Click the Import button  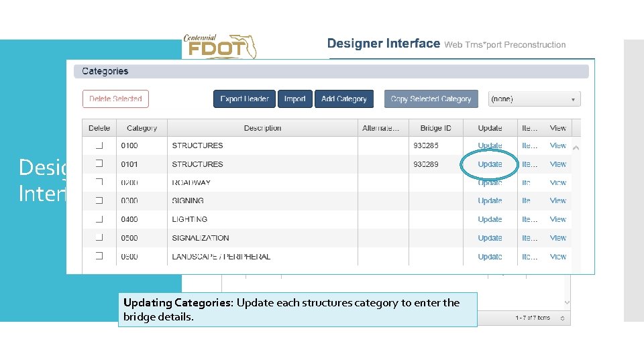click(295, 99)
